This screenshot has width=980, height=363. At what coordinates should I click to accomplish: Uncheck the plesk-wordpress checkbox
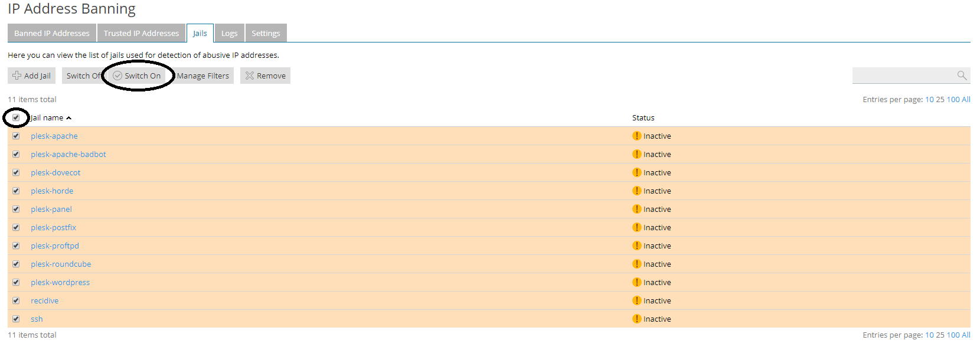[16, 282]
